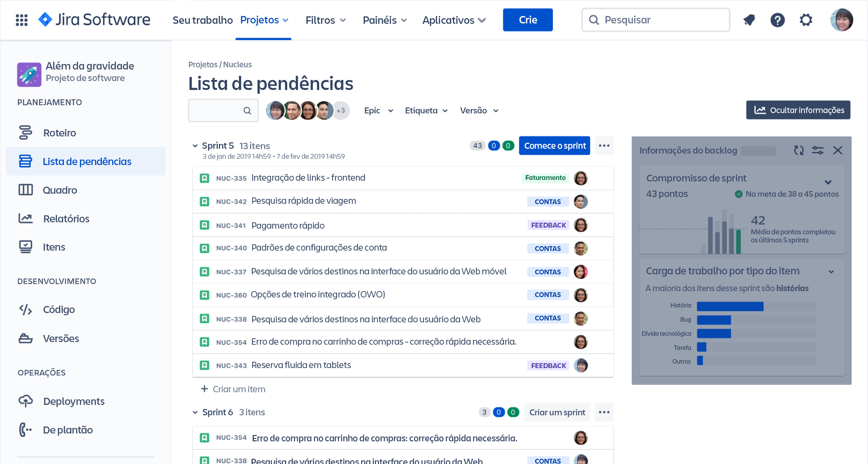Open the Jira apps grid icon
Viewport: 868px width, 464px height.
pos(21,20)
